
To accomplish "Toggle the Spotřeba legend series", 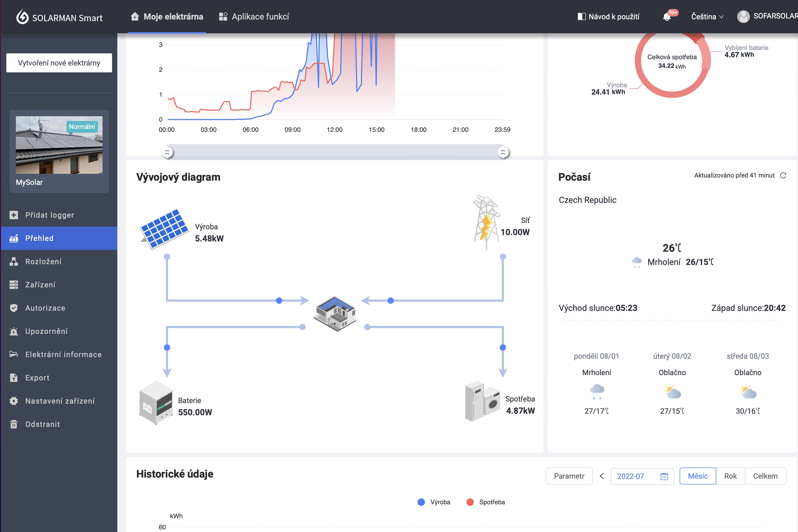I will point(486,502).
